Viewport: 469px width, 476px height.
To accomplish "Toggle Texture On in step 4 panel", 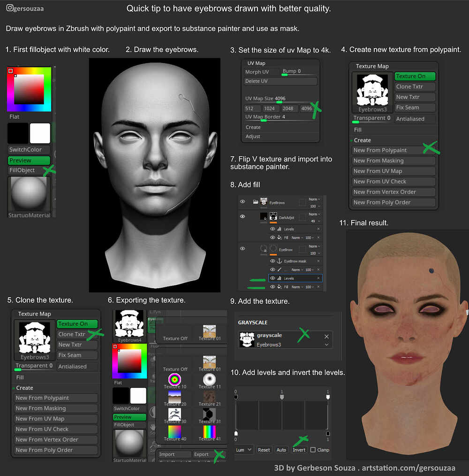I will [415, 76].
